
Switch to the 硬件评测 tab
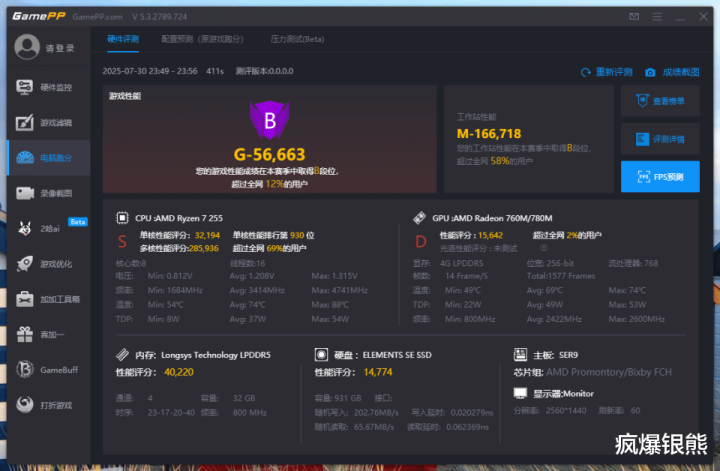coord(123,39)
